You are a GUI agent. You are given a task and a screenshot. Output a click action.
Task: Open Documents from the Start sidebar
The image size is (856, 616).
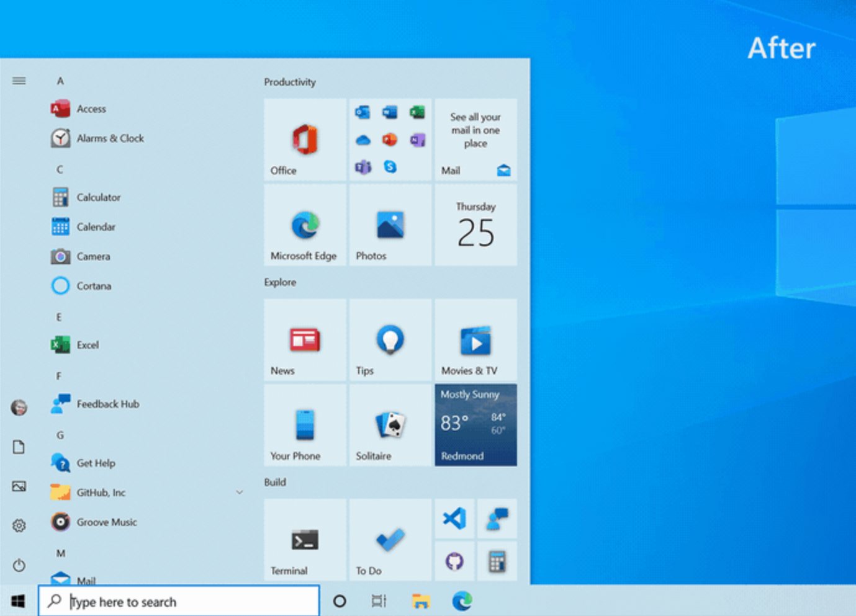click(x=19, y=447)
